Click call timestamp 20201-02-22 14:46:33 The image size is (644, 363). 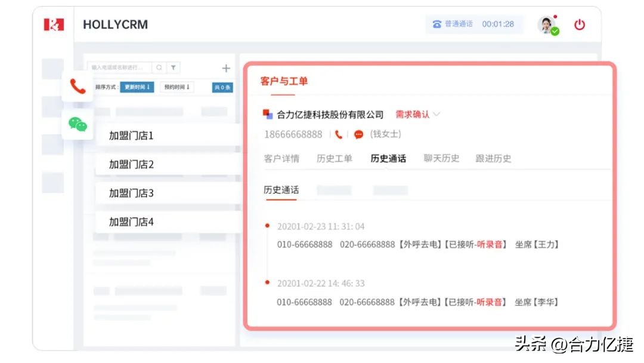pyautogui.click(x=321, y=284)
